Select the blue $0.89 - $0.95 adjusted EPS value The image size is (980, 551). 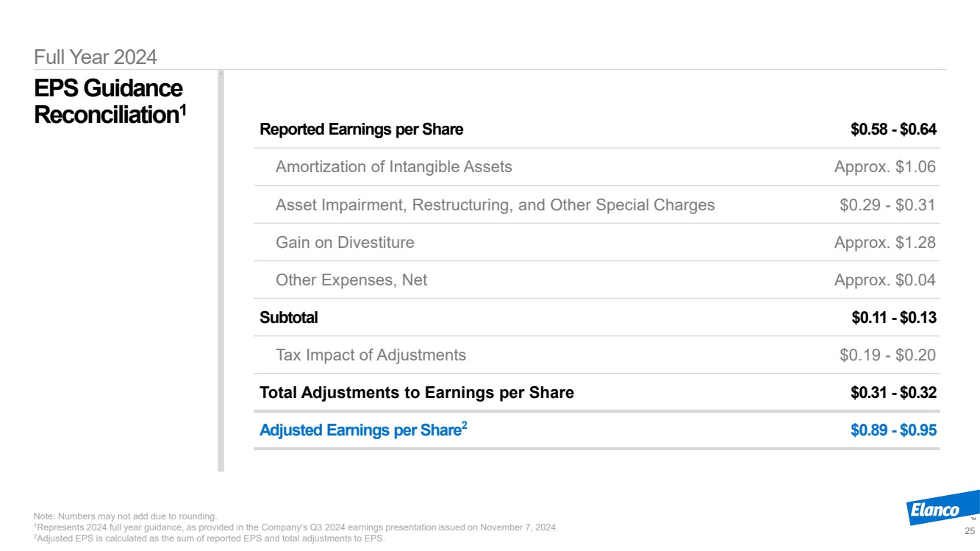point(893,430)
